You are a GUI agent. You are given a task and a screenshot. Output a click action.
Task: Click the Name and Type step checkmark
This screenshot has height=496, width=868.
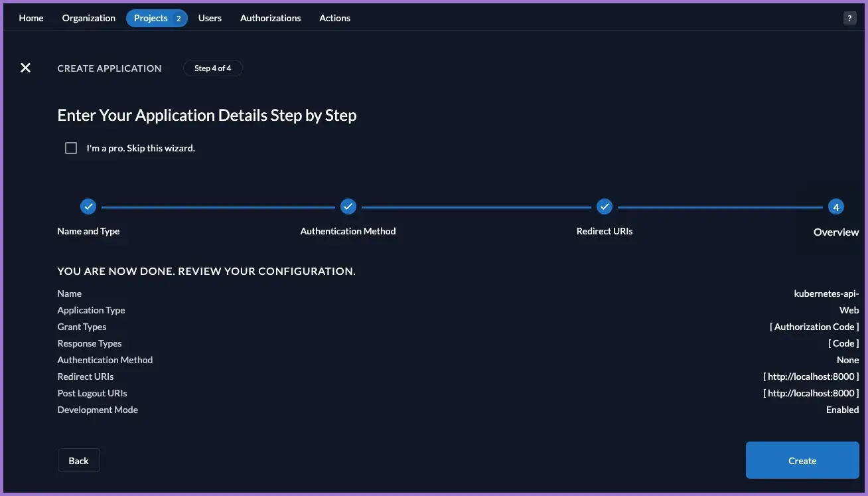coord(88,207)
